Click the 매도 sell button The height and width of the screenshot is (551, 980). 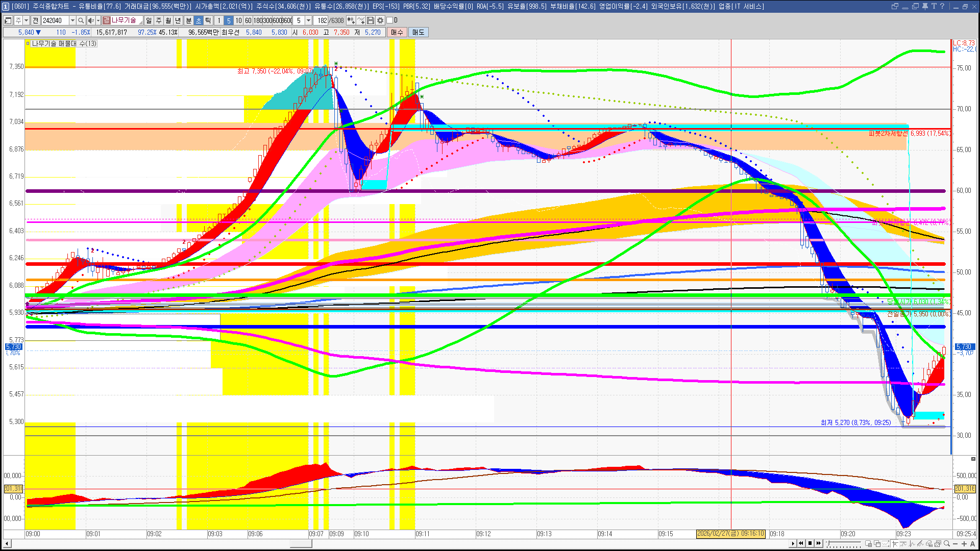click(x=419, y=32)
